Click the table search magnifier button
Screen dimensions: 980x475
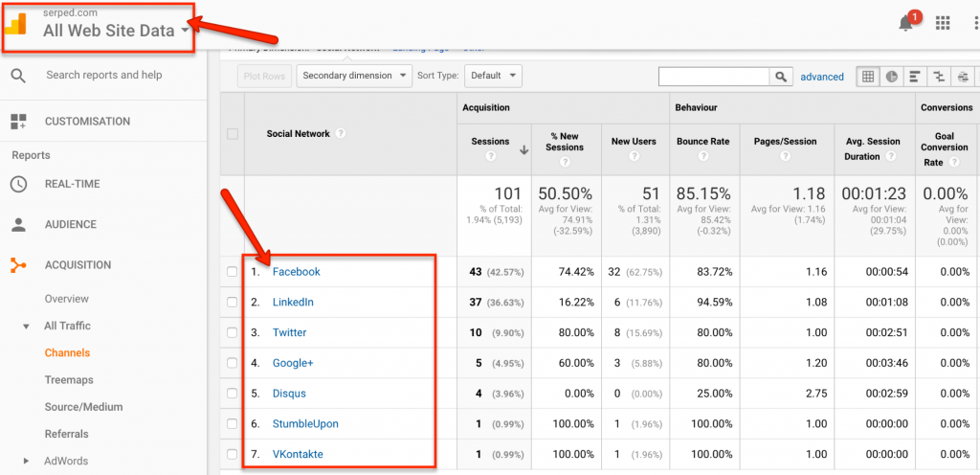tap(781, 77)
